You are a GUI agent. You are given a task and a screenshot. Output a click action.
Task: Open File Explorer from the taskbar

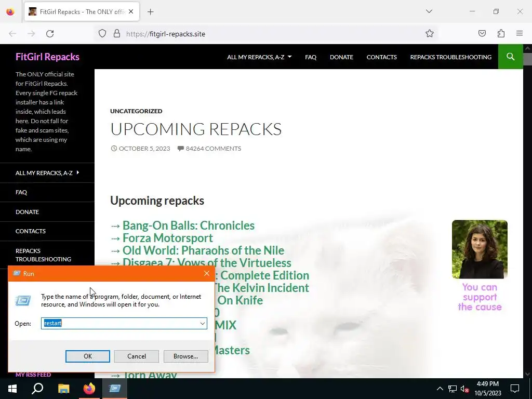[x=63, y=389]
